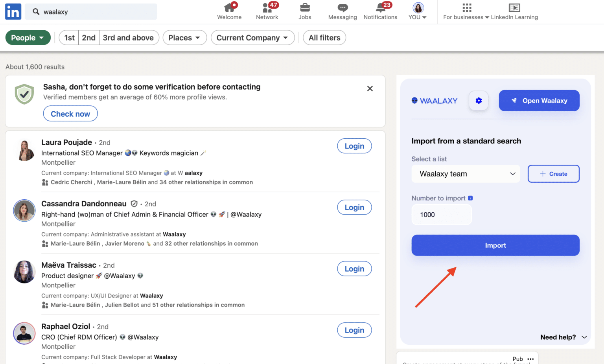The height and width of the screenshot is (364, 604).
Task: Open the Waalaxy team list selector
Action: click(466, 174)
